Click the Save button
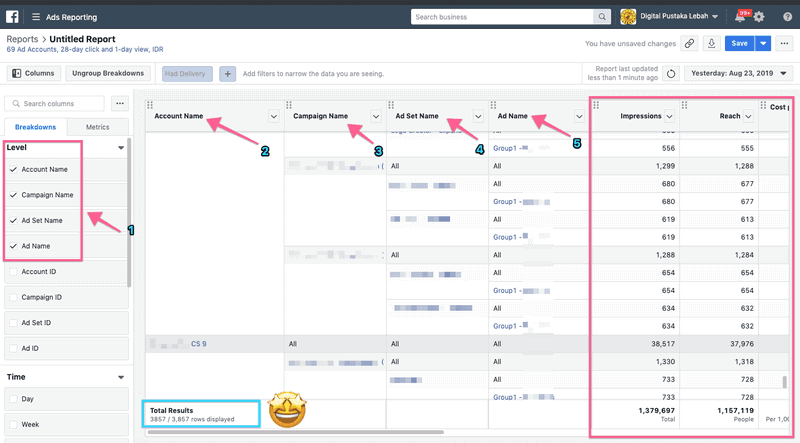This screenshot has width=800, height=443. click(x=739, y=44)
